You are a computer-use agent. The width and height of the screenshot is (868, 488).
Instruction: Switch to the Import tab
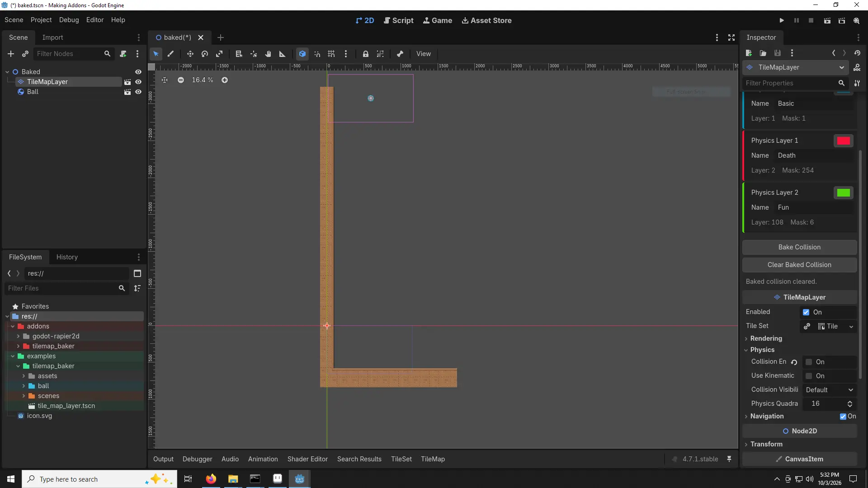click(52, 38)
